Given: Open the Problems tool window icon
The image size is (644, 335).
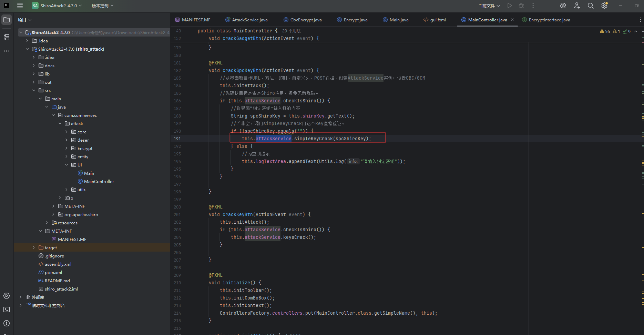Looking at the screenshot, I should pyautogui.click(x=7, y=323).
